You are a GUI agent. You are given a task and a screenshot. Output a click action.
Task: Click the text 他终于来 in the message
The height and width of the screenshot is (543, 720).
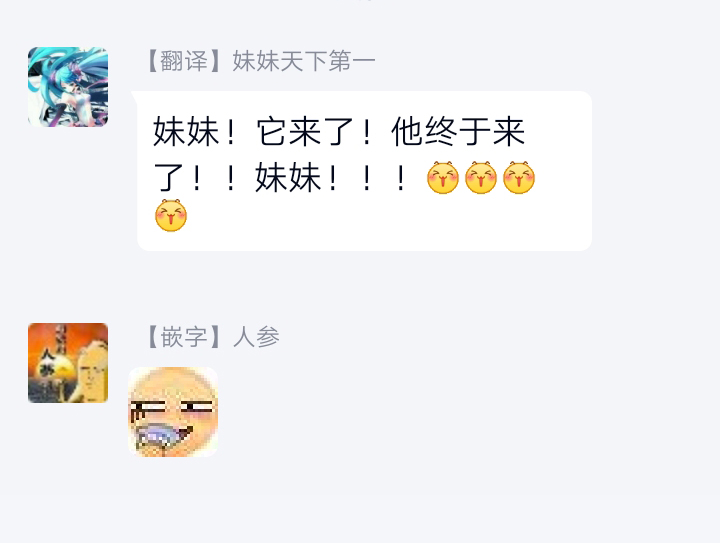458,132
